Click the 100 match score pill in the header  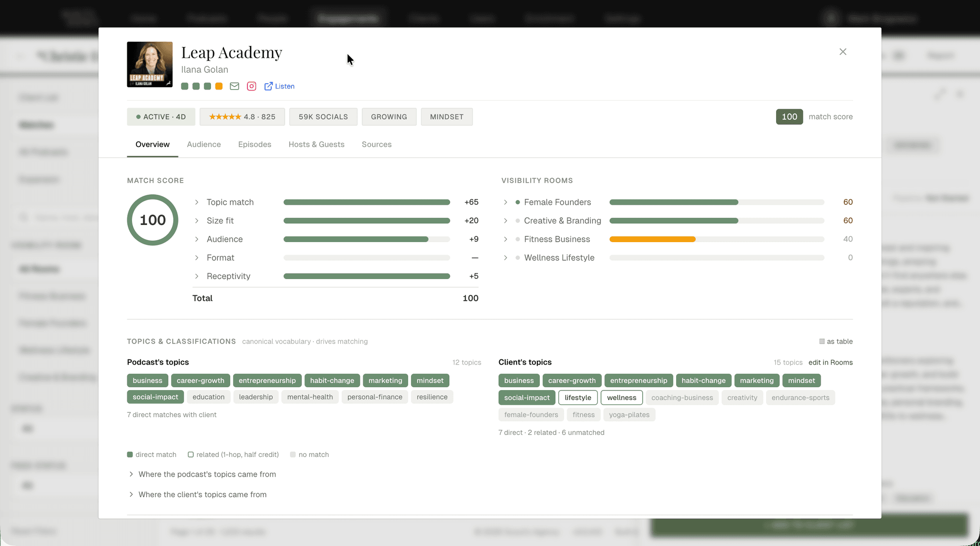(790, 117)
